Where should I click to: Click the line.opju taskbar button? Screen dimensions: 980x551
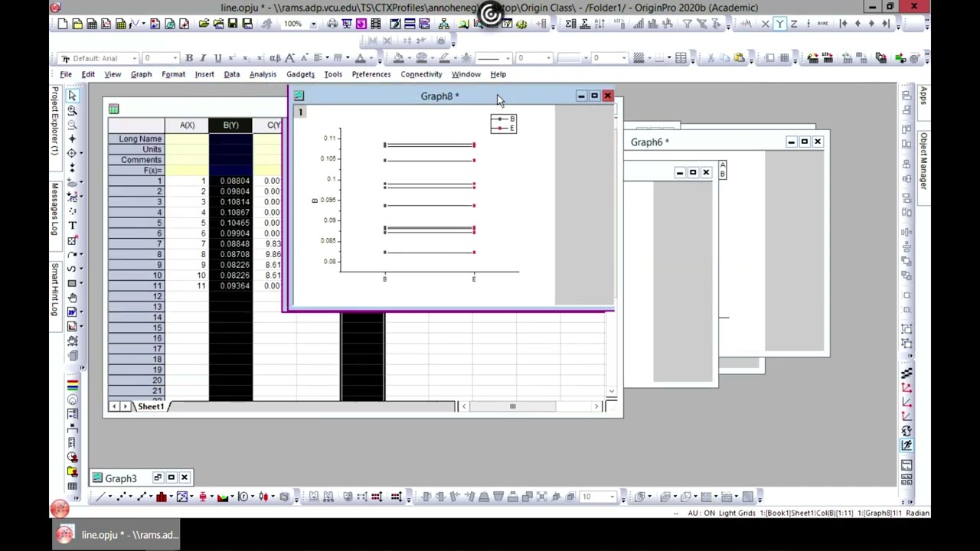[117, 535]
